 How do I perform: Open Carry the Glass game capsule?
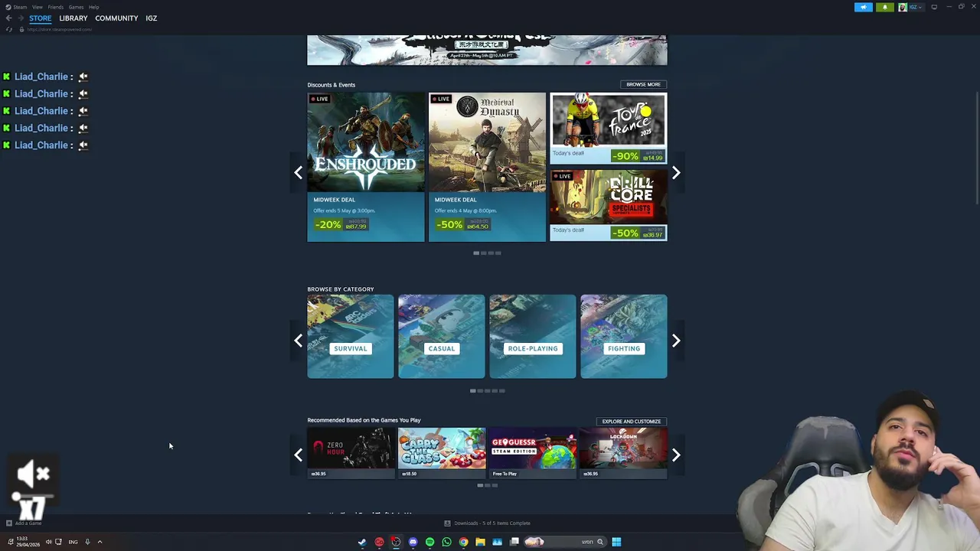442,452
